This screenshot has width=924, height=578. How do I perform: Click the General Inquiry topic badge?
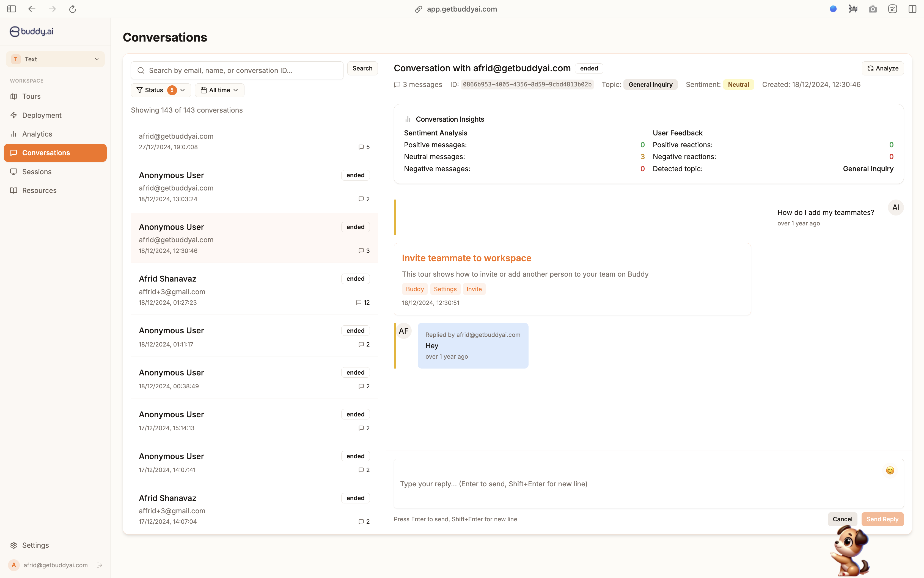[x=651, y=84]
